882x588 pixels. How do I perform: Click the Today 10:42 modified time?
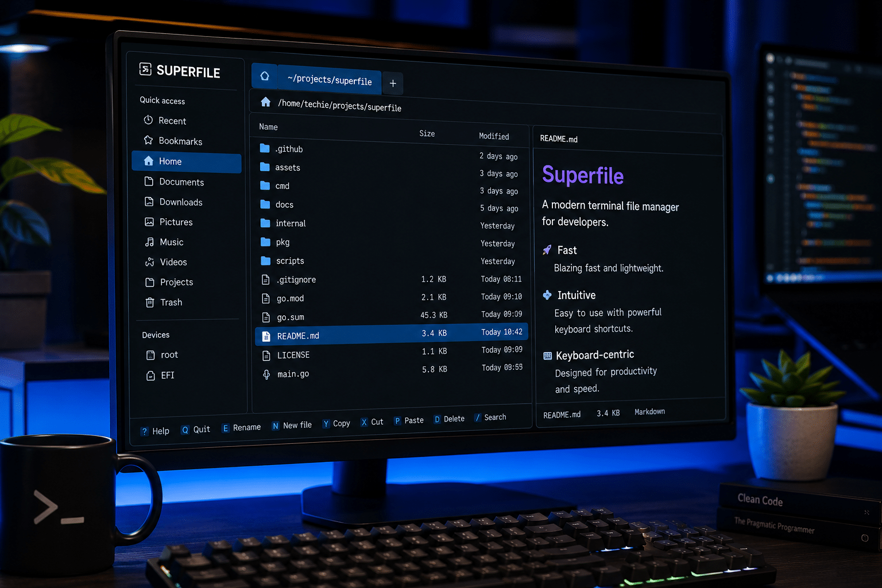(502, 332)
